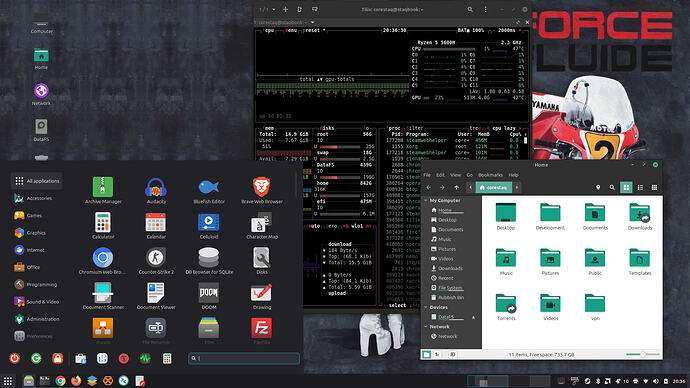Select the Programming category
690x388 pixels.
click(36, 285)
